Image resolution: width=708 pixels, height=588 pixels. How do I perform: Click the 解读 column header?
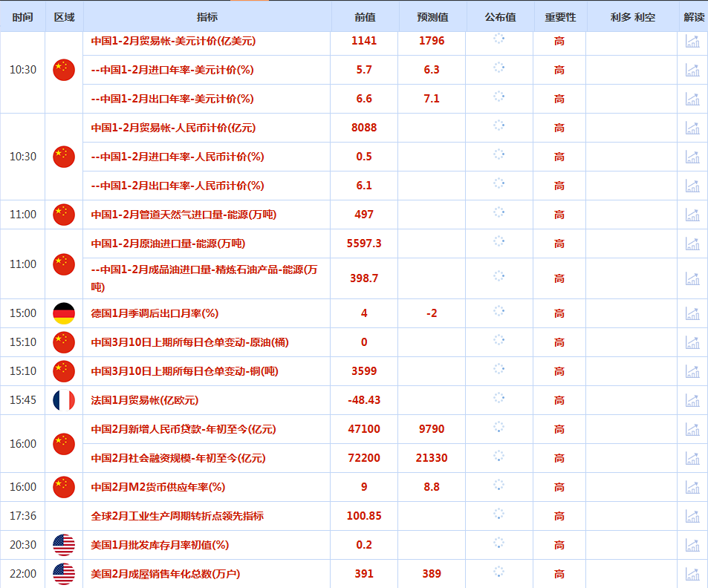[x=693, y=17]
